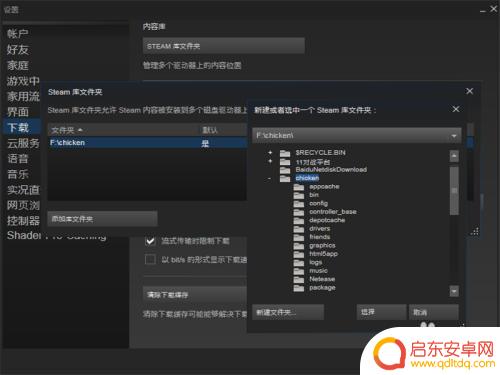This screenshot has height=375, width=500.
Task: Select the $RECYCLE.BIN folder name
Action: click(320, 153)
